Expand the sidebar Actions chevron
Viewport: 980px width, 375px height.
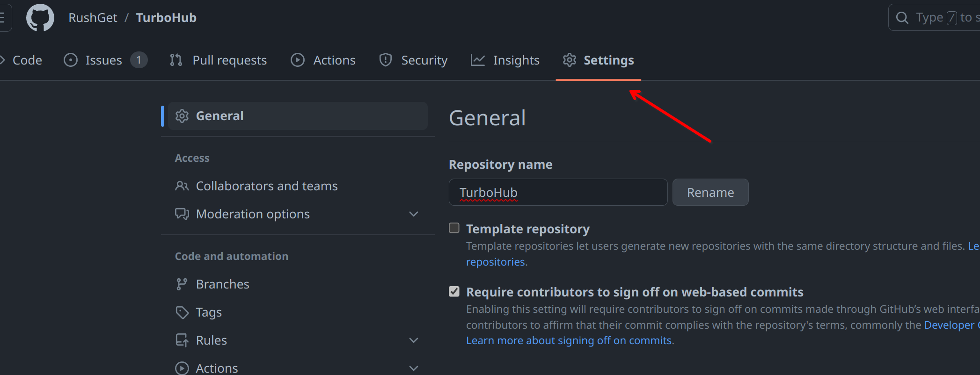[414, 368]
